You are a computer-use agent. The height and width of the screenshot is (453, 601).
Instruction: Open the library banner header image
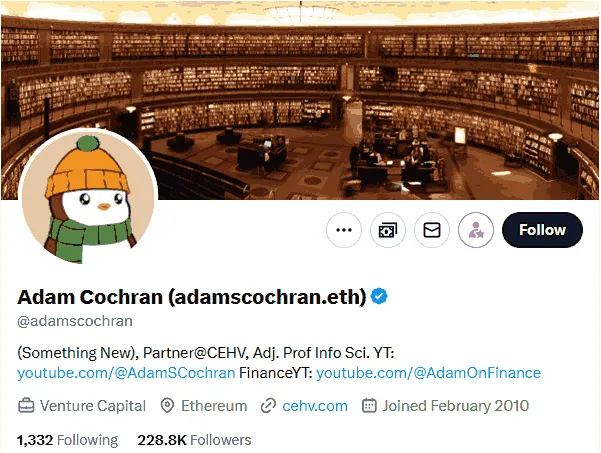tap(300, 100)
